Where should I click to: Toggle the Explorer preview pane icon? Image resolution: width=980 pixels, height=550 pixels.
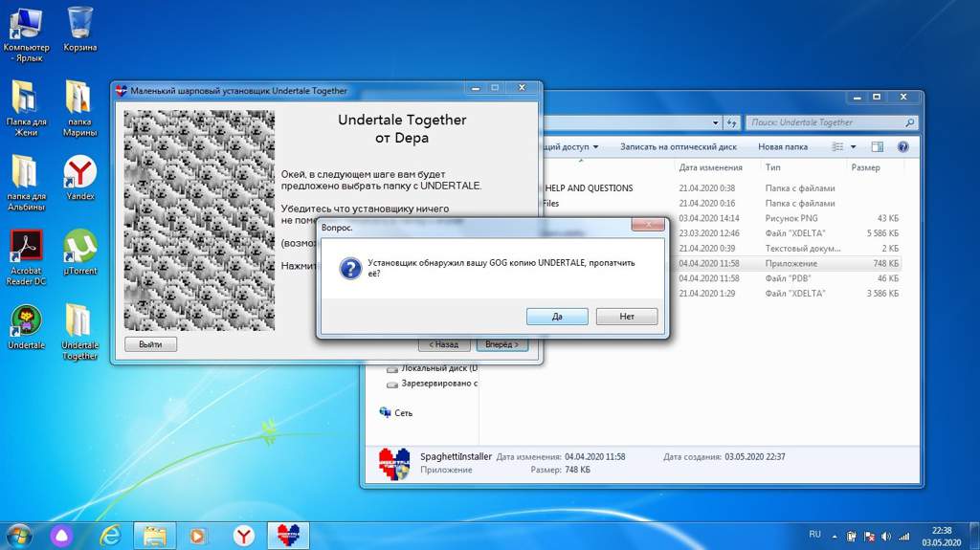point(878,147)
